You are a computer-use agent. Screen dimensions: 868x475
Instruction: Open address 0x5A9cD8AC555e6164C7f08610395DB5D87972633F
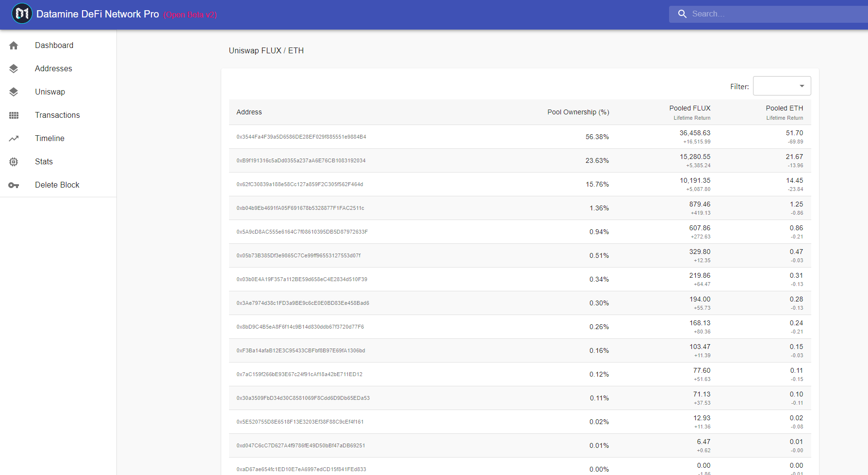point(302,232)
